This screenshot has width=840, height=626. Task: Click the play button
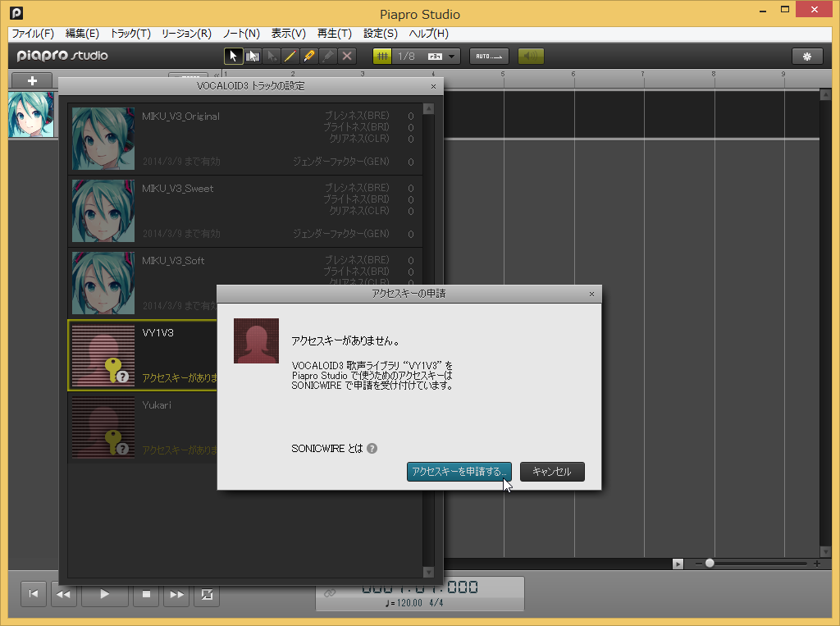pyautogui.click(x=104, y=594)
